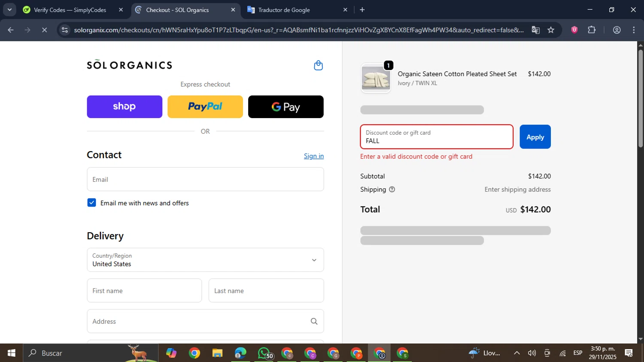The width and height of the screenshot is (644, 362).
Task: Close the Checkout - SOL Organics tab
Action: pyautogui.click(x=233, y=10)
